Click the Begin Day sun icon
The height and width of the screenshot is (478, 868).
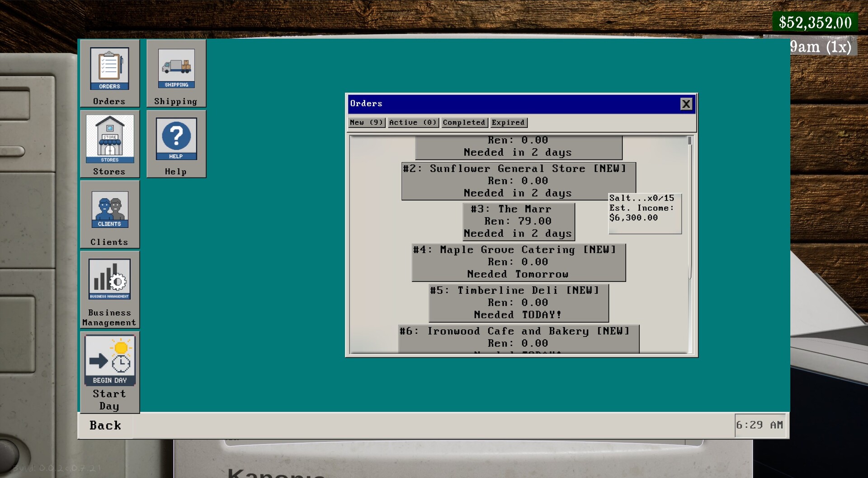tap(109, 360)
